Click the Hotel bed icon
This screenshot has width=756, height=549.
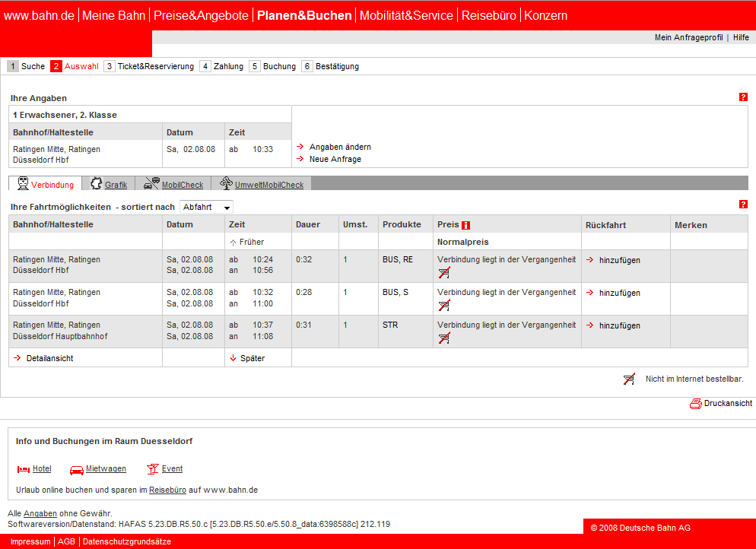23,469
